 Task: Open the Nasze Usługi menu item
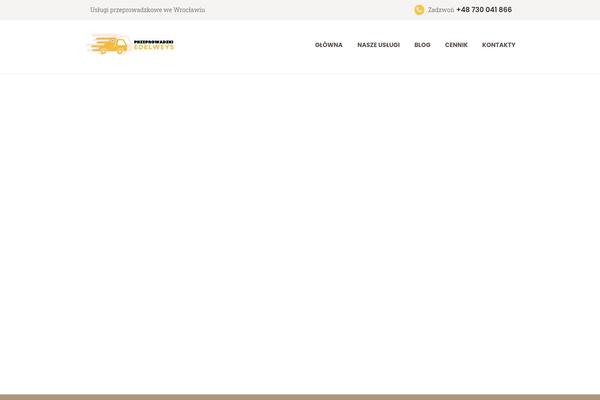(x=378, y=45)
